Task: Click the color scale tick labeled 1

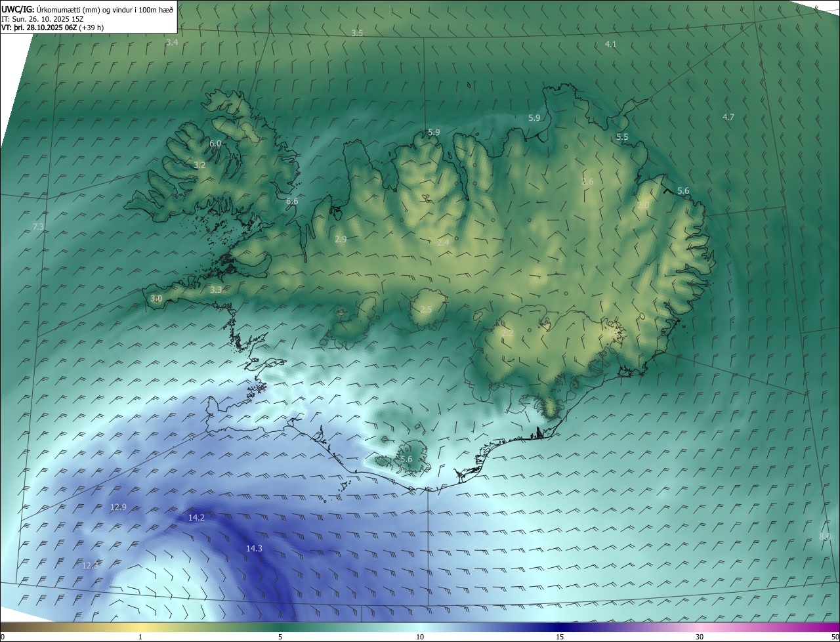Action: (x=140, y=637)
